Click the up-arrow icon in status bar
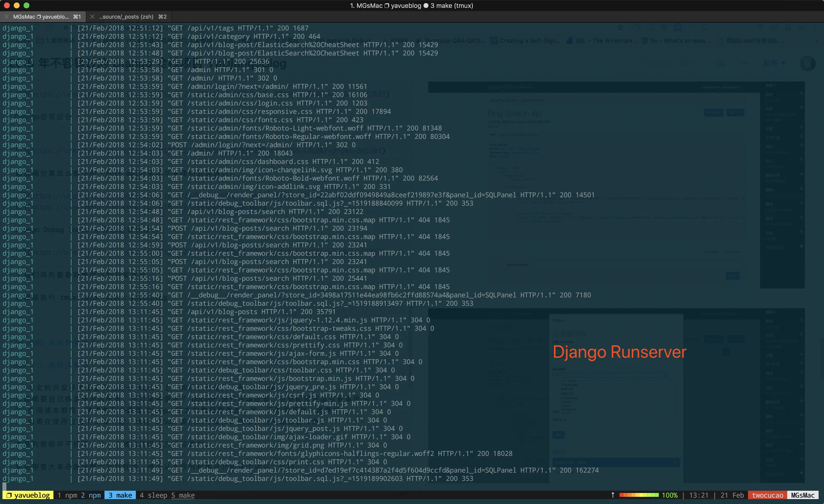824x504 pixels. (x=613, y=495)
